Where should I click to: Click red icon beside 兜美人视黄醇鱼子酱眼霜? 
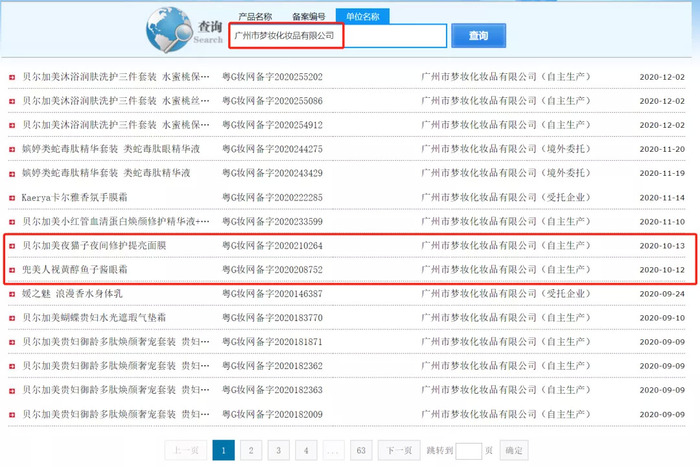click(12, 271)
